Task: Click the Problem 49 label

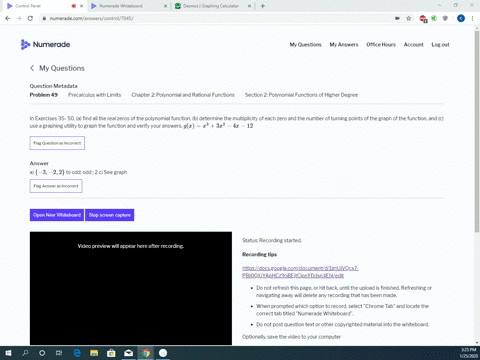Action: point(44,95)
